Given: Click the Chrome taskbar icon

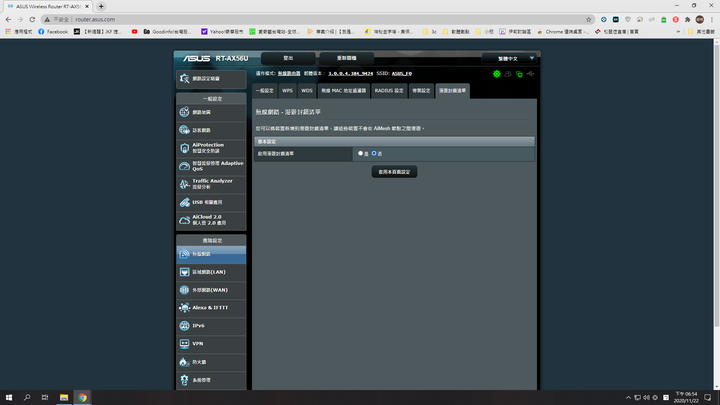Looking at the screenshot, I should click(82, 397).
